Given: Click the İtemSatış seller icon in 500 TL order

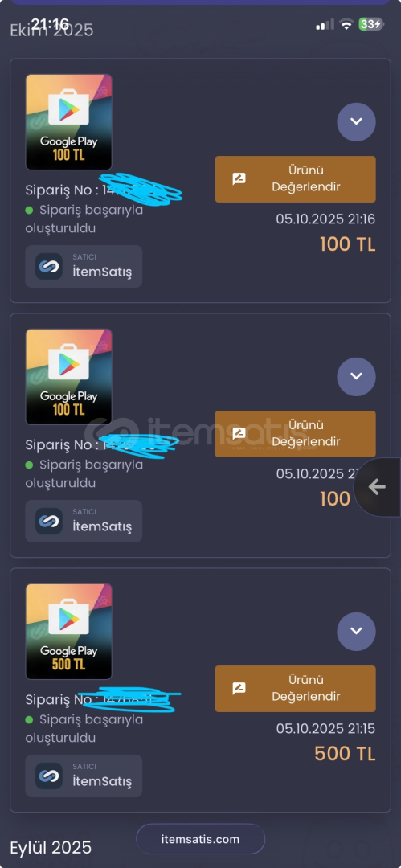Looking at the screenshot, I should (x=49, y=776).
